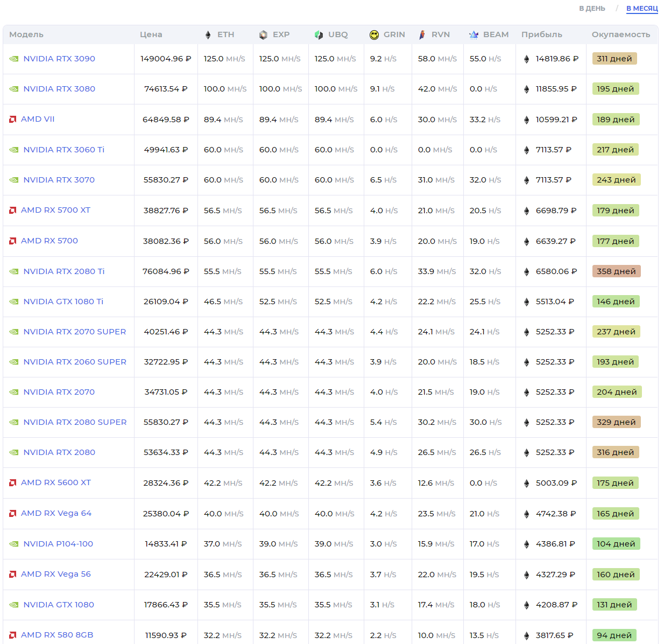Switch to the В МЕСЯЦ view
Image resolution: width=664 pixels, height=644 pixels.
pos(642,9)
